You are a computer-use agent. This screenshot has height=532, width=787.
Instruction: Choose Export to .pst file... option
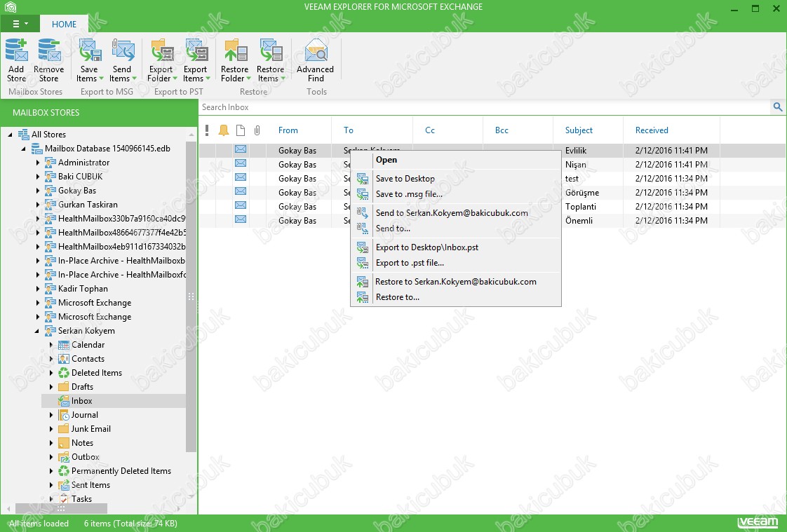(456, 263)
